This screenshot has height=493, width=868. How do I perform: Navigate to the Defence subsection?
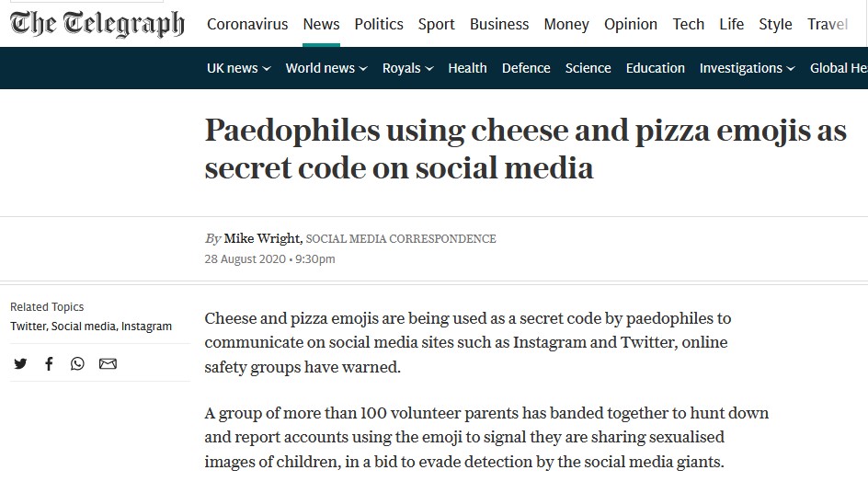point(526,68)
